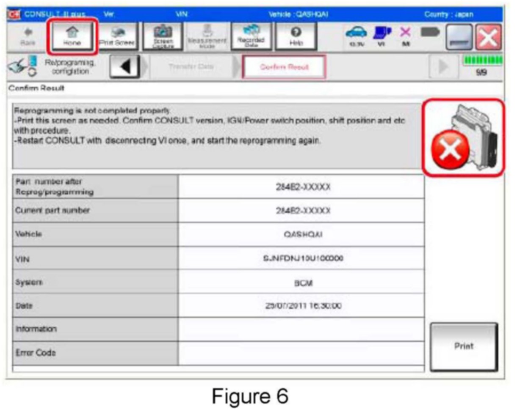Select the Confirm Result step
This screenshot has width=517, height=420.
[284, 67]
